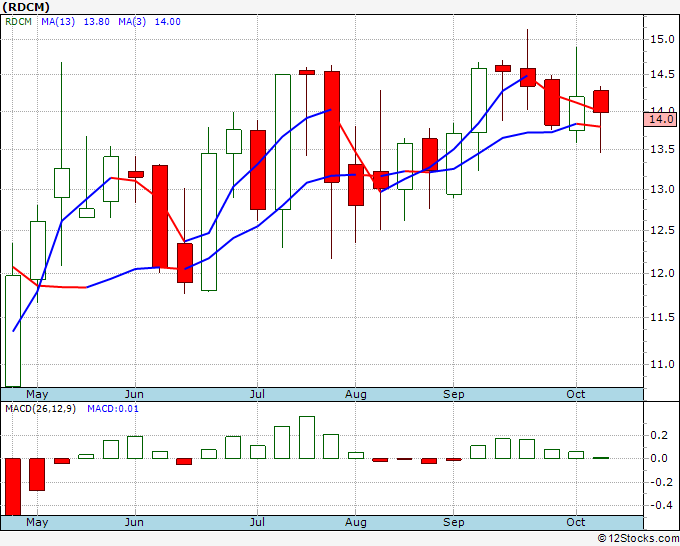Select the 13.80 moving average value
Image resolution: width=680 pixels, height=546 pixels.
[x=96, y=22]
